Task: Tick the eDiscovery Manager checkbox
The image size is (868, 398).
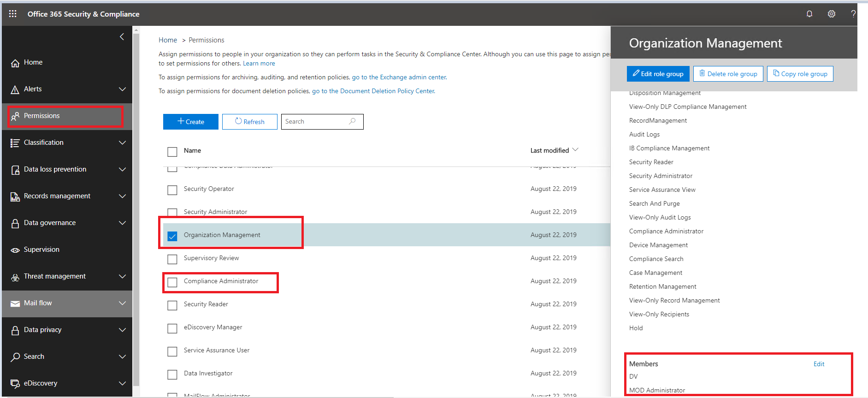Action: click(x=172, y=328)
